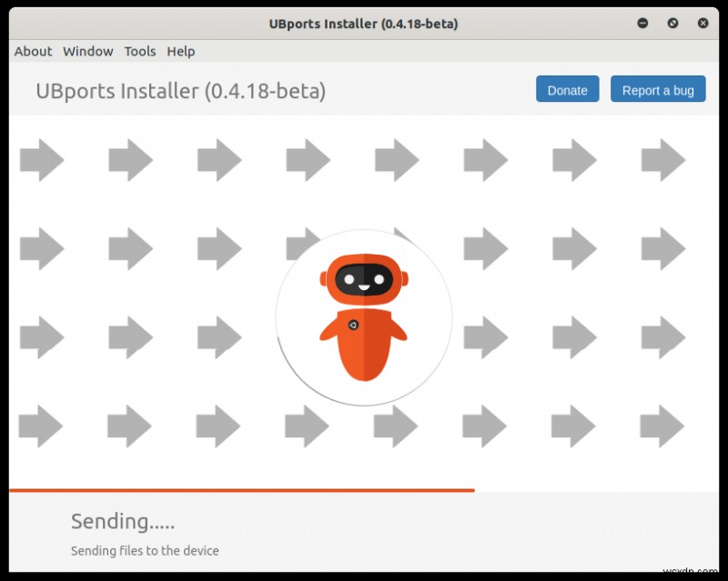Click the Donate button
Image resolution: width=728 pixels, height=581 pixels.
pyautogui.click(x=567, y=89)
